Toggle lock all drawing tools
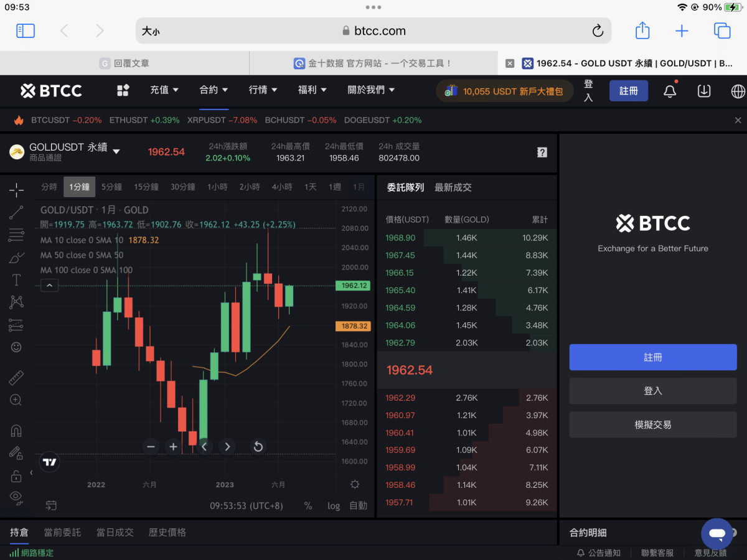 click(16, 476)
